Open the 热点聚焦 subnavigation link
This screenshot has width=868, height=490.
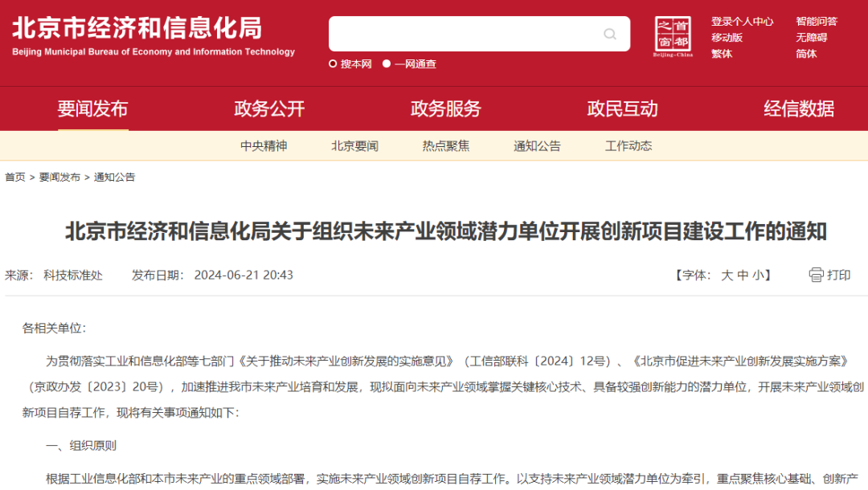pyautogui.click(x=445, y=146)
